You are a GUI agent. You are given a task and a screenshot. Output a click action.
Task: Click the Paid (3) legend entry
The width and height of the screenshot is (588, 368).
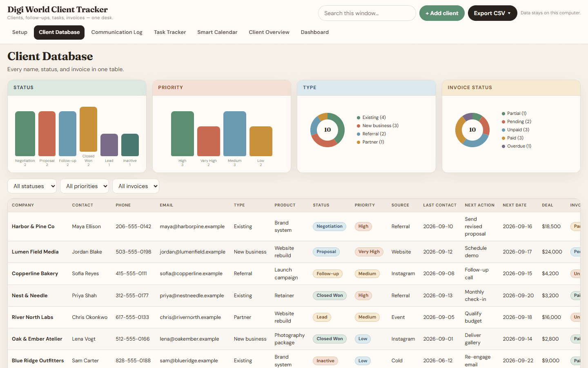pyautogui.click(x=512, y=138)
